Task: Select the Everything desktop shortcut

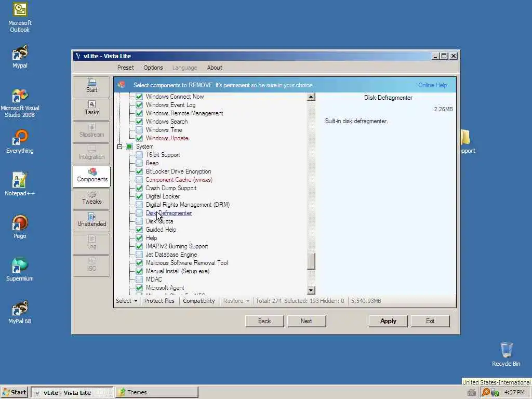Action: tap(20, 142)
